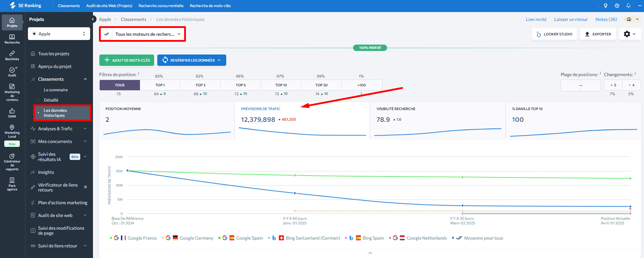Click Apple in the breadcrumb
The image size is (644, 258).
click(x=105, y=19)
